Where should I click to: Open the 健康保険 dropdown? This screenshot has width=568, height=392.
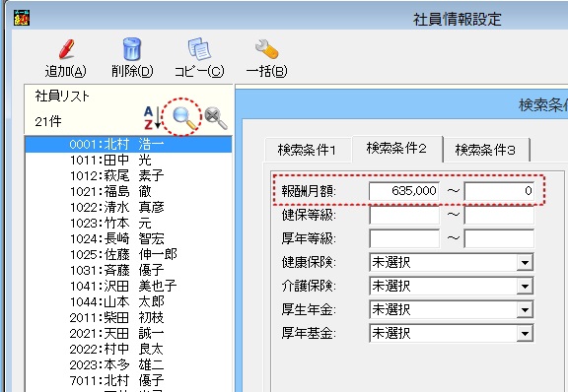tap(525, 262)
